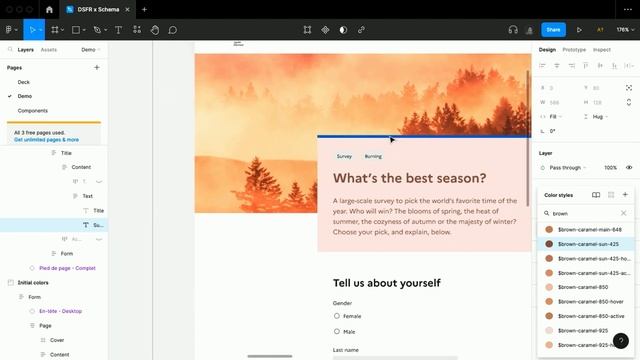Open a new tab with plus button

click(144, 9)
